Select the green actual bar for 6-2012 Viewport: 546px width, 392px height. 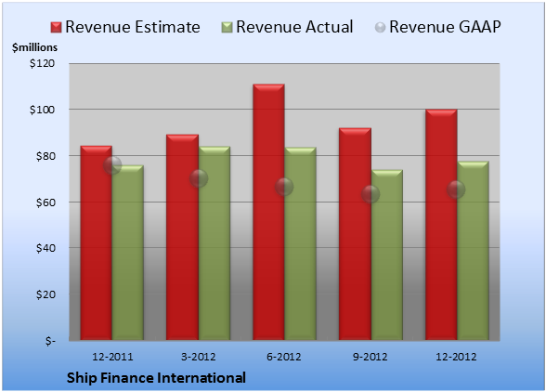300,243
